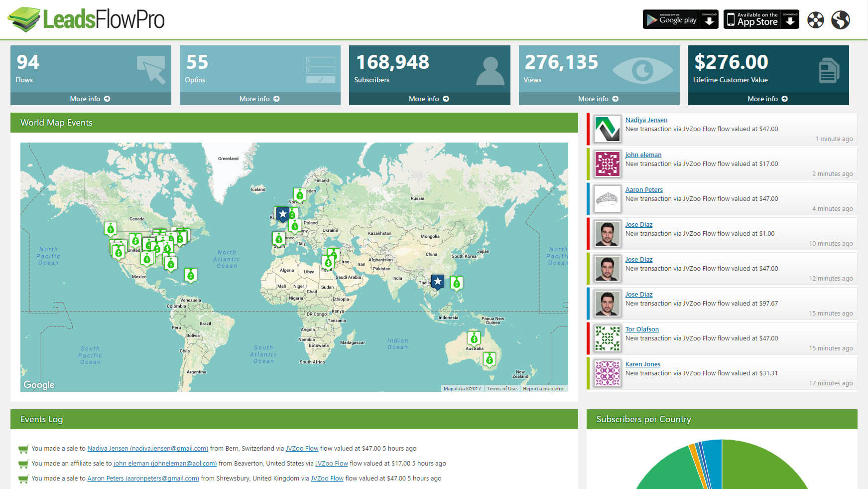Click the dollar marker near Iceland/Norway
The width and height of the screenshot is (868, 489).
pos(300,195)
